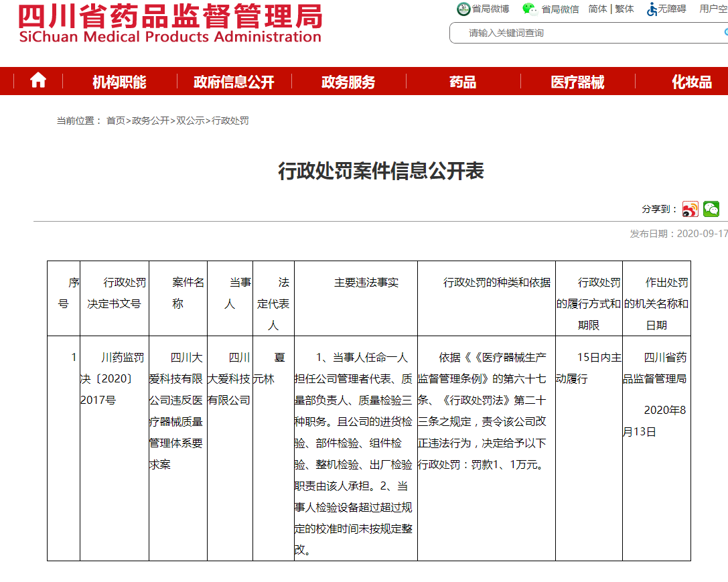Open the 四川省药品监督管理局 site logo
Image resolution: width=728 pixels, height=582 pixels.
[170, 23]
